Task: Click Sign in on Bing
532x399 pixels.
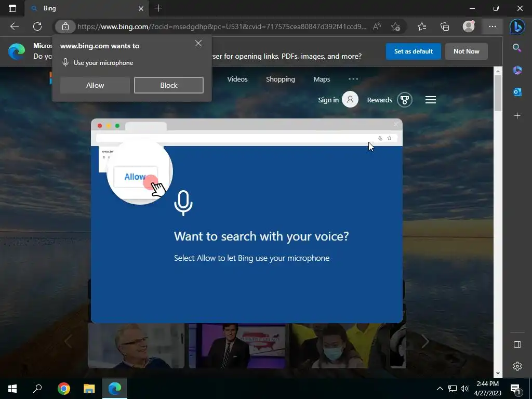Action: click(328, 100)
